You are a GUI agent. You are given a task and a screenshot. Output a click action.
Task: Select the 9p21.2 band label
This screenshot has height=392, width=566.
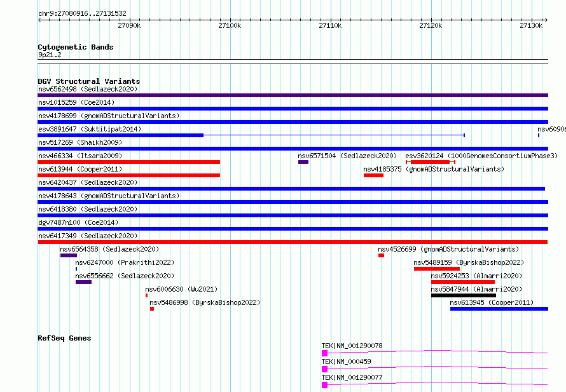[50, 55]
